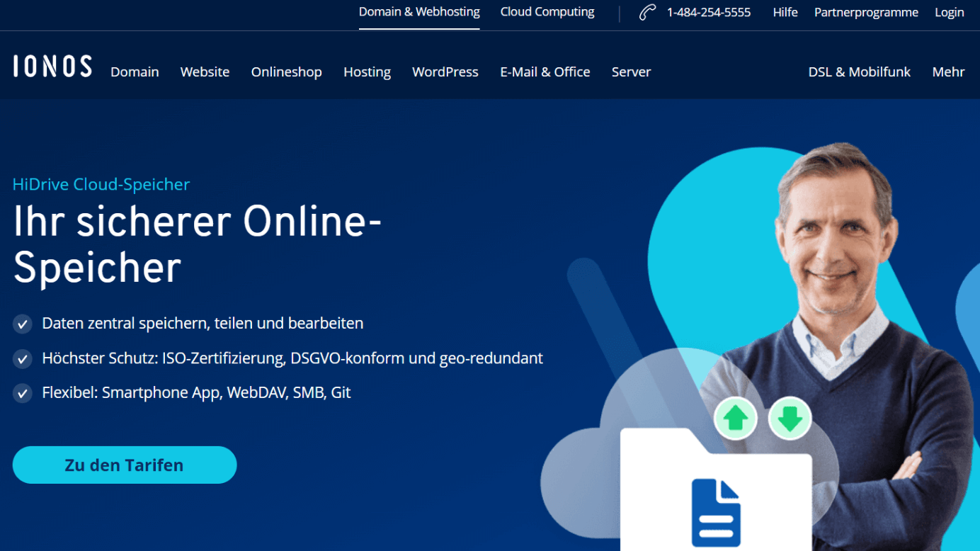Click the blue document file icon

pos(716,513)
